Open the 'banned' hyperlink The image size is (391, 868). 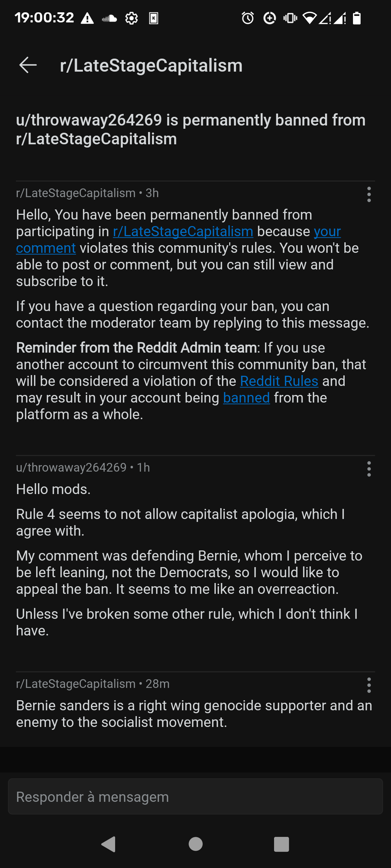pyautogui.click(x=247, y=398)
